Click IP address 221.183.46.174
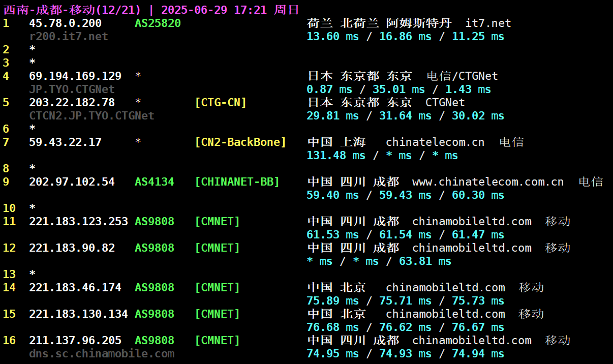This screenshot has width=613, height=364. point(75,288)
